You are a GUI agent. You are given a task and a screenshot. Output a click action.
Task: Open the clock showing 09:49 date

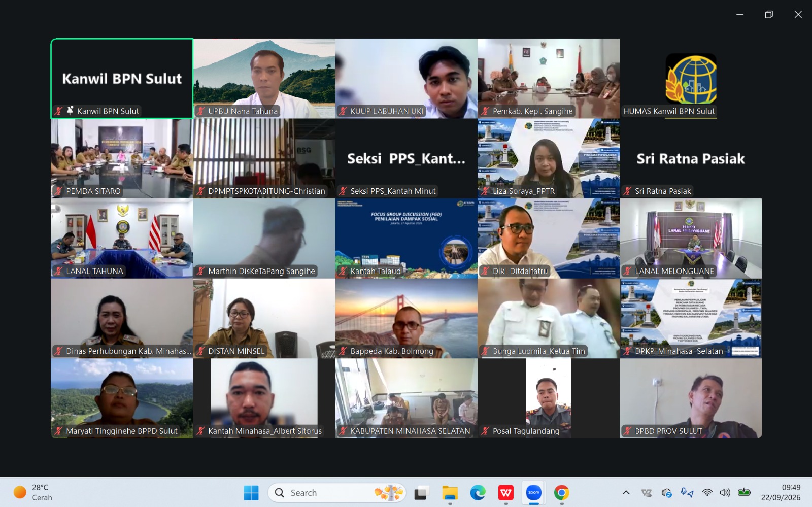781,493
